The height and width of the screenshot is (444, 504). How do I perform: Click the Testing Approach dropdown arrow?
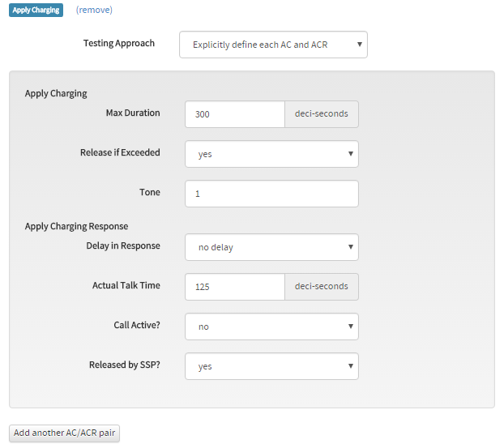(360, 45)
